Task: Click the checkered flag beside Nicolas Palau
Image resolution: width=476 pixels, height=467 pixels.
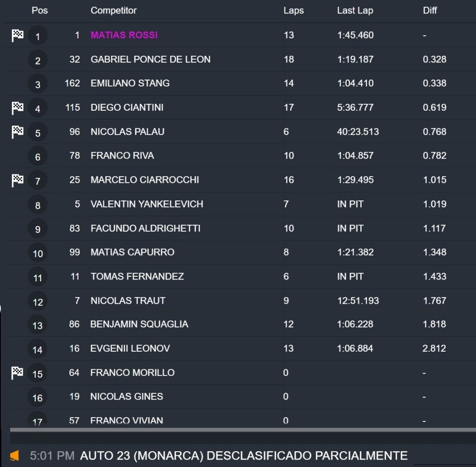Action: coord(18,132)
